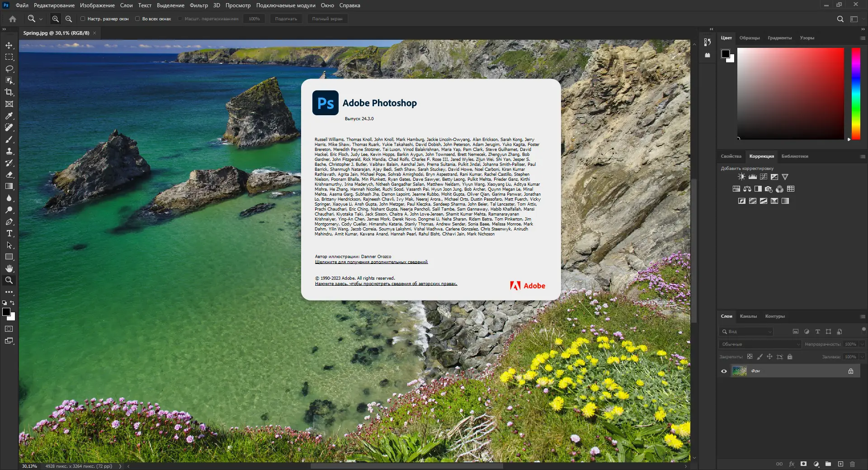Add a layer mask to the layer
This screenshot has width=868, height=470.
804,464
